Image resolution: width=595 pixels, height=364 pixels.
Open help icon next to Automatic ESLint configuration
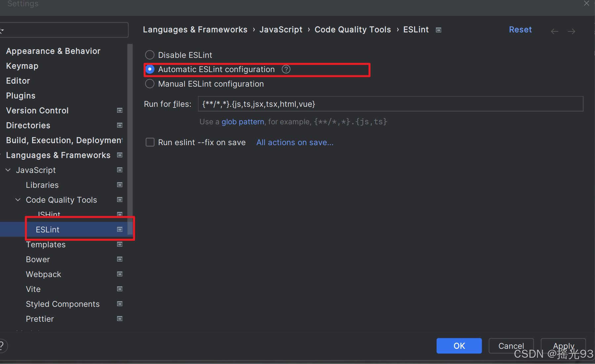286,69
